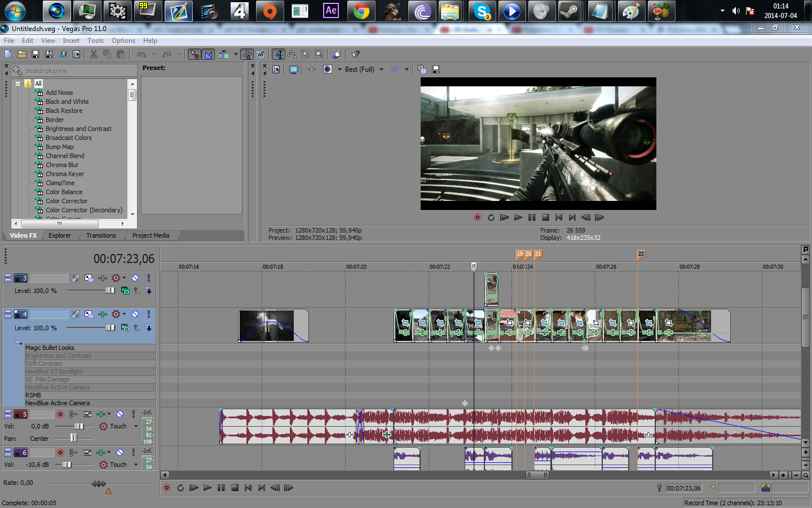Open project video properties in the preview toolbar

276,69
